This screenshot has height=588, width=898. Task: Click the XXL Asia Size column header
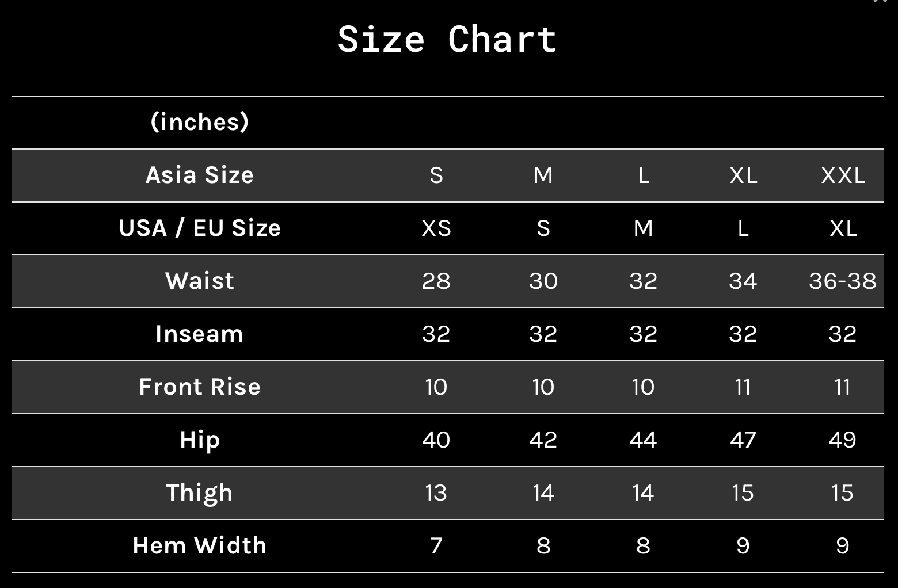click(843, 175)
